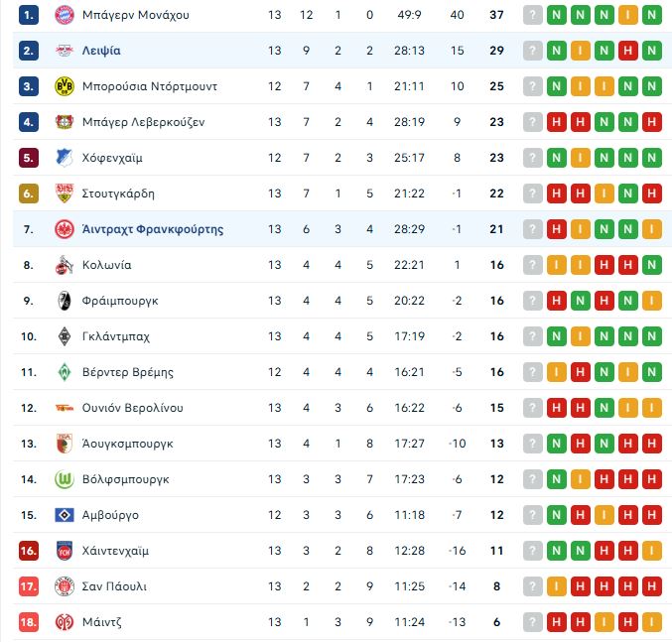
Task: Click the Αμβούργο team name
Action: tap(110, 515)
